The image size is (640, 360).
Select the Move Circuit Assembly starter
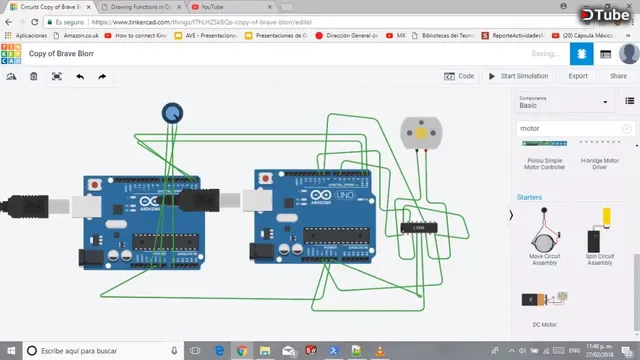[x=544, y=237]
